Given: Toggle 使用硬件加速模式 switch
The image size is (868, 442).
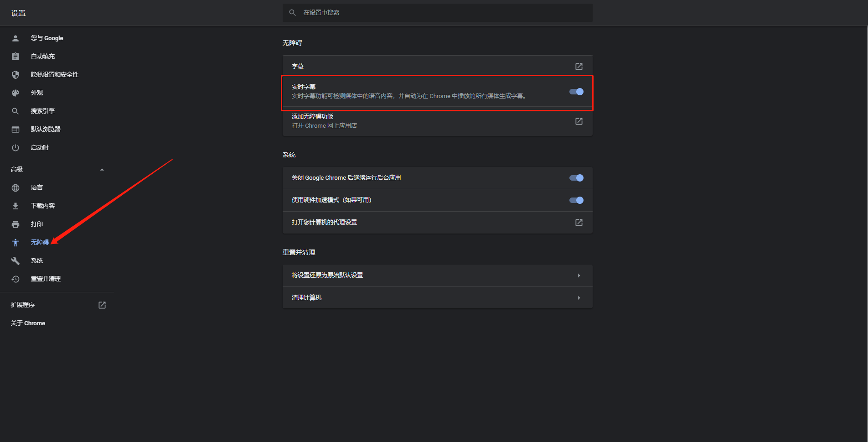Looking at the screenshot, I should pyautogui.click(x=576, y=200).
